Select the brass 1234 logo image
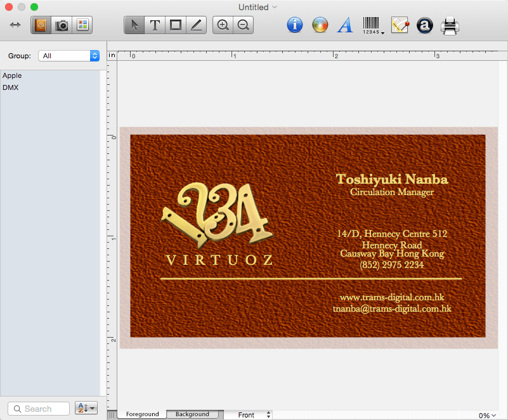The image size is (508, 420). pos(217,214)
